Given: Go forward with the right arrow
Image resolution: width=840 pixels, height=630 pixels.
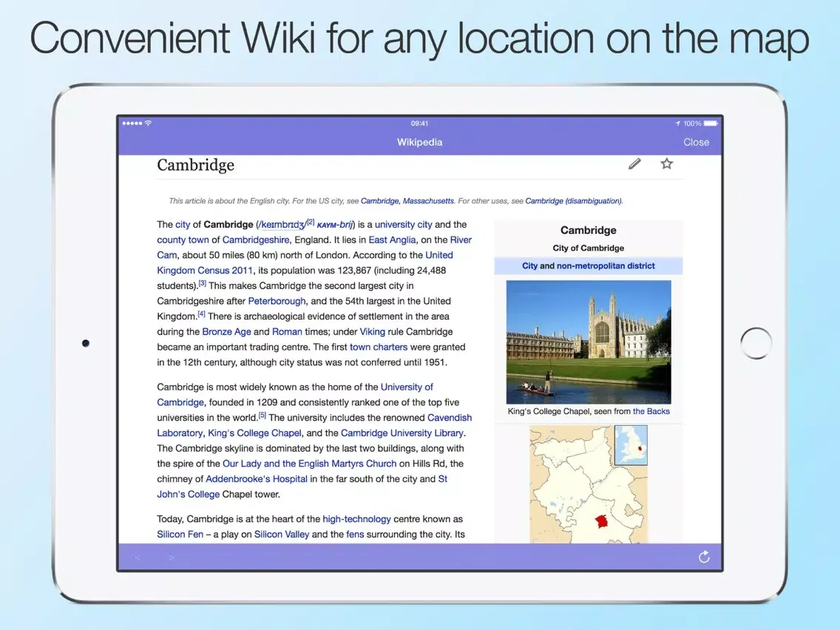Looking at the screenshot, I should pyautogui.click(x=171, y=558).
